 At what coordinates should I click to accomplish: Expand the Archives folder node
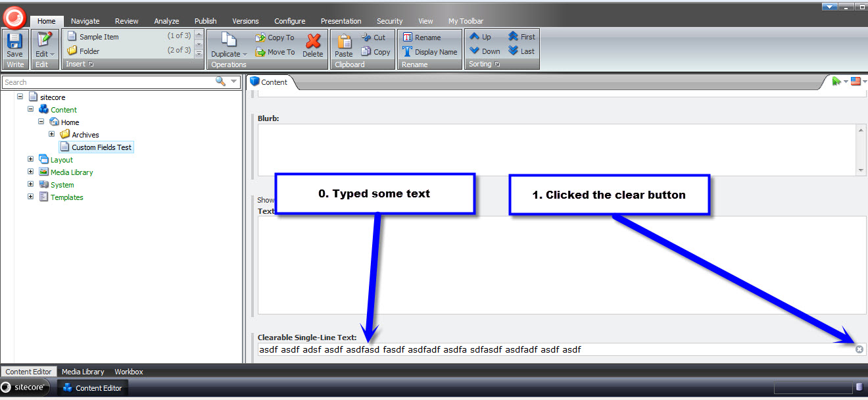click(x=52, y=134)
